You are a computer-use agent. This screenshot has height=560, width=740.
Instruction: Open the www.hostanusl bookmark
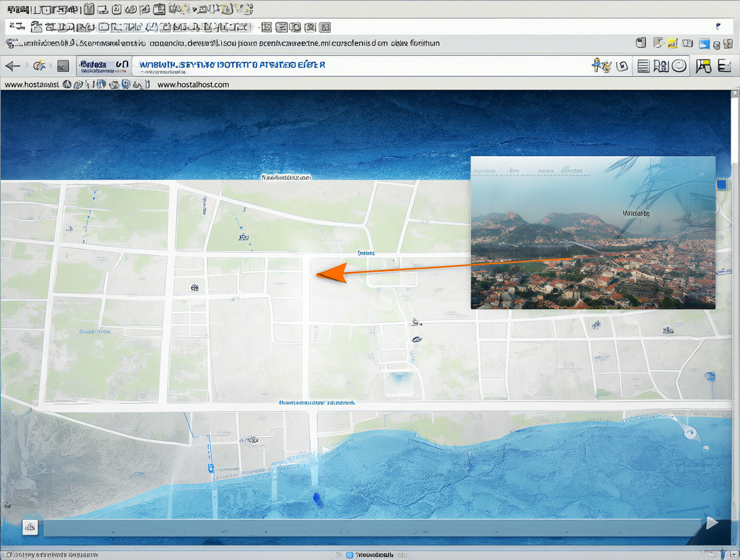coord(32,84)
